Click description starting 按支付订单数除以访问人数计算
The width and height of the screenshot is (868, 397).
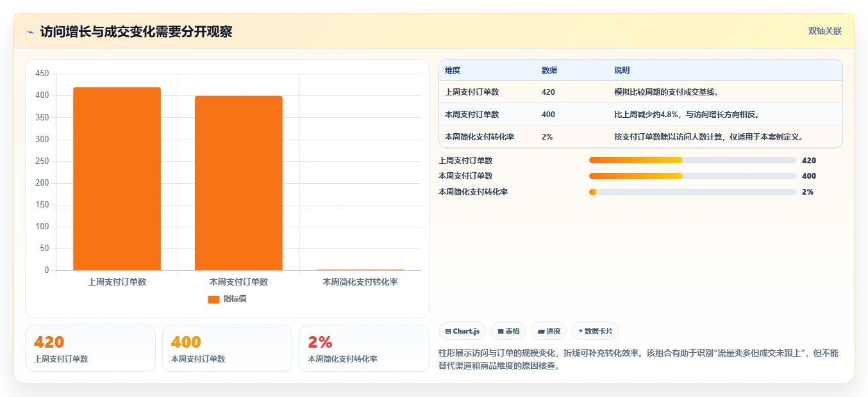click(709, 137)
